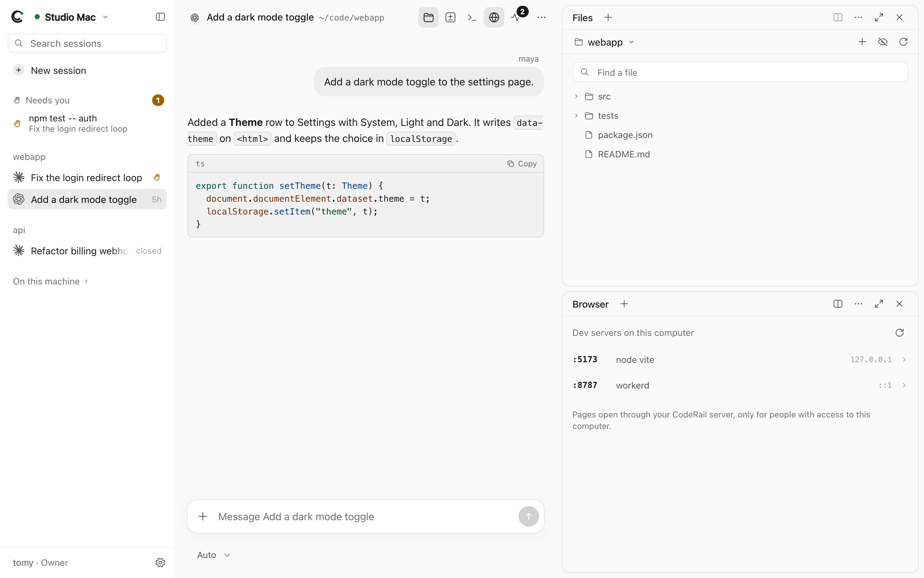The height and width of the screenshot is (578, 924).
Task: Open the diff changes icon in header
Action: tap(450, 17)
